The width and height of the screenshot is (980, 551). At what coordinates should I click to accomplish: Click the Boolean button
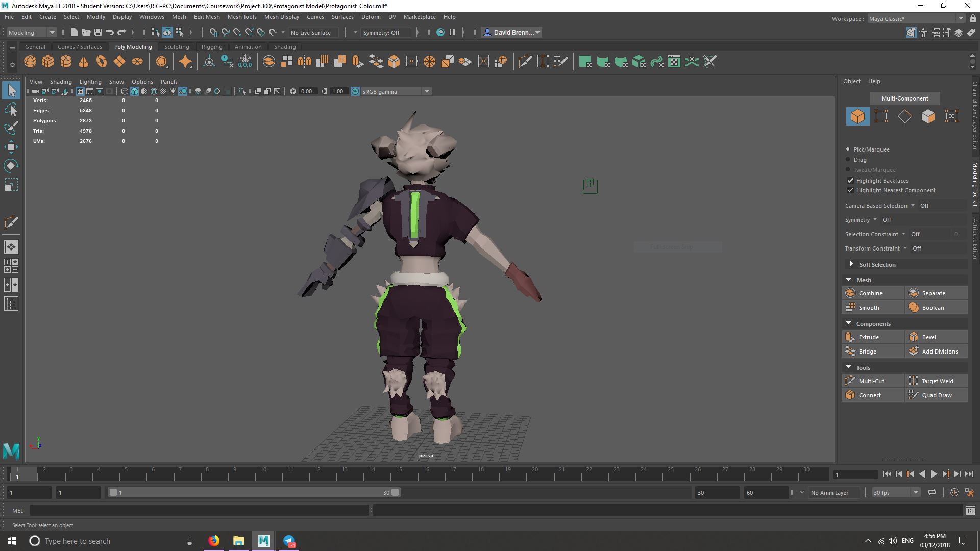click(937, 308)
